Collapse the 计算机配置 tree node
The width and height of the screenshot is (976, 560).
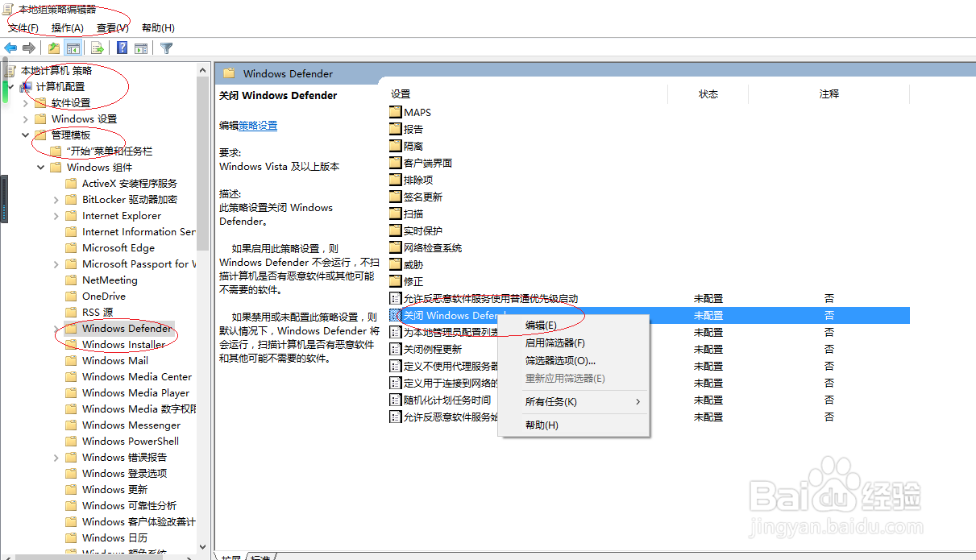click(10, 86)
